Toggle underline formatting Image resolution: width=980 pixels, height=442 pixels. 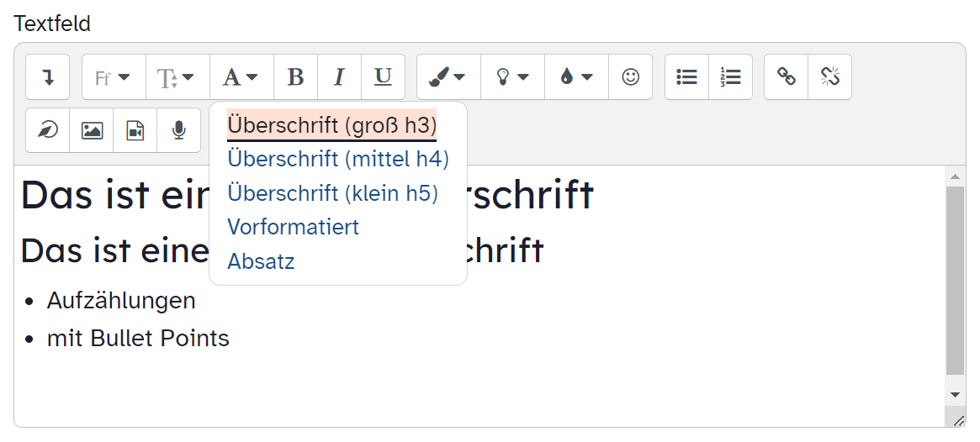tap(383, 77)
